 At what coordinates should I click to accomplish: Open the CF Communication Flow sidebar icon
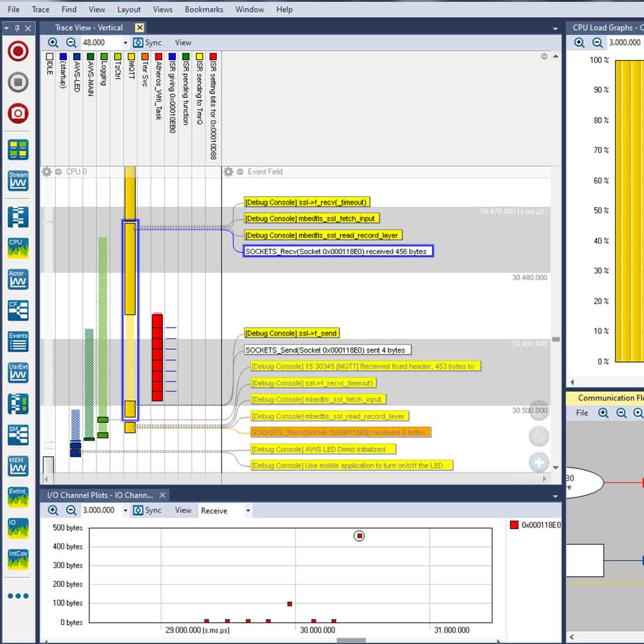coord(18,311)
